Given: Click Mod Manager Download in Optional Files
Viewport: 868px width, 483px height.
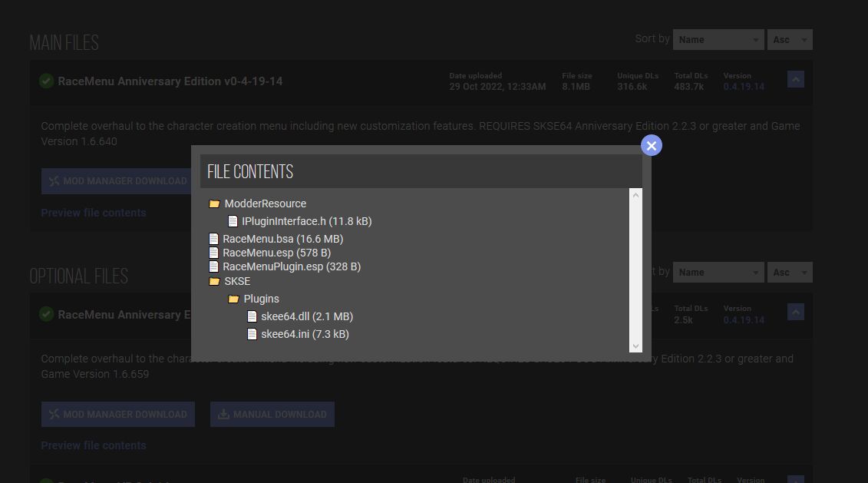Looking at the screenshot, I should [x=118, y=415].
